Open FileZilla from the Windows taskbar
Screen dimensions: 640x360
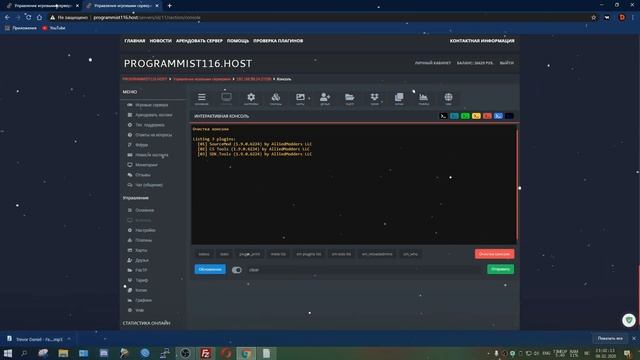click(206, 353)
